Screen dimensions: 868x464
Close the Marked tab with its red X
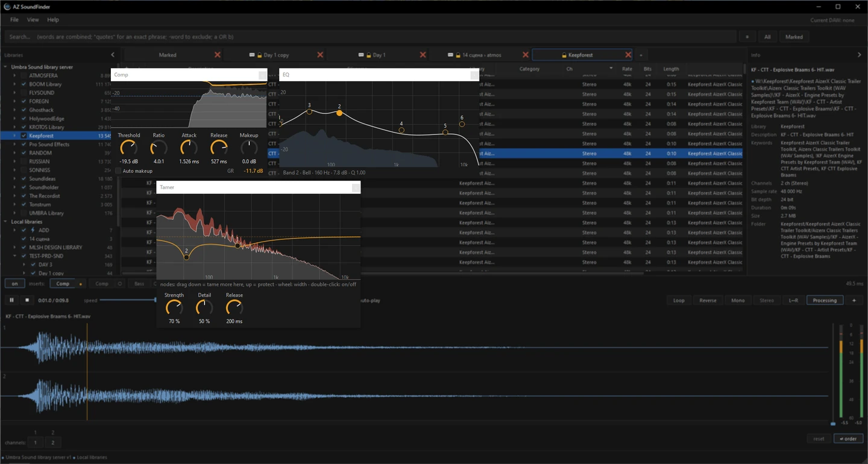pyautogui.click(x=218, y=55)
